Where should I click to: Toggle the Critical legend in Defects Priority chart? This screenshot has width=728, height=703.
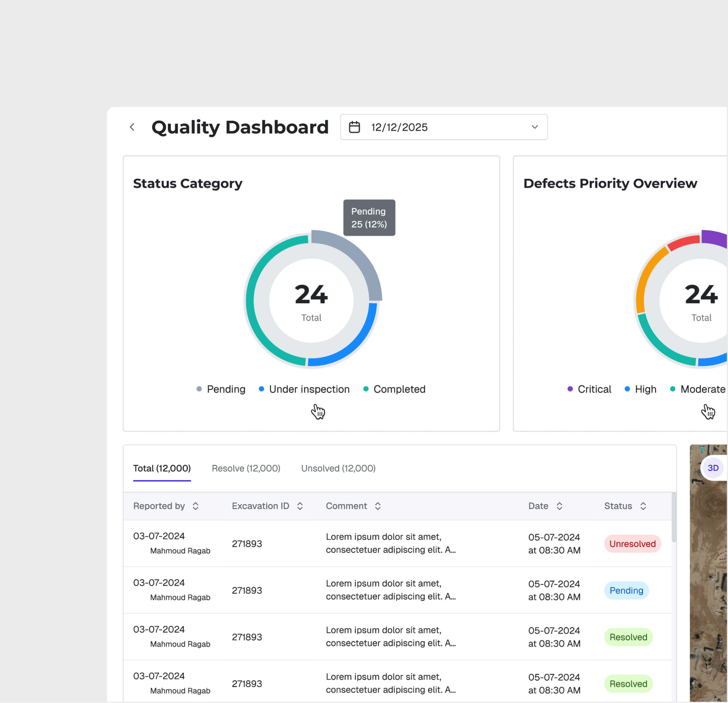pos(589,389)
